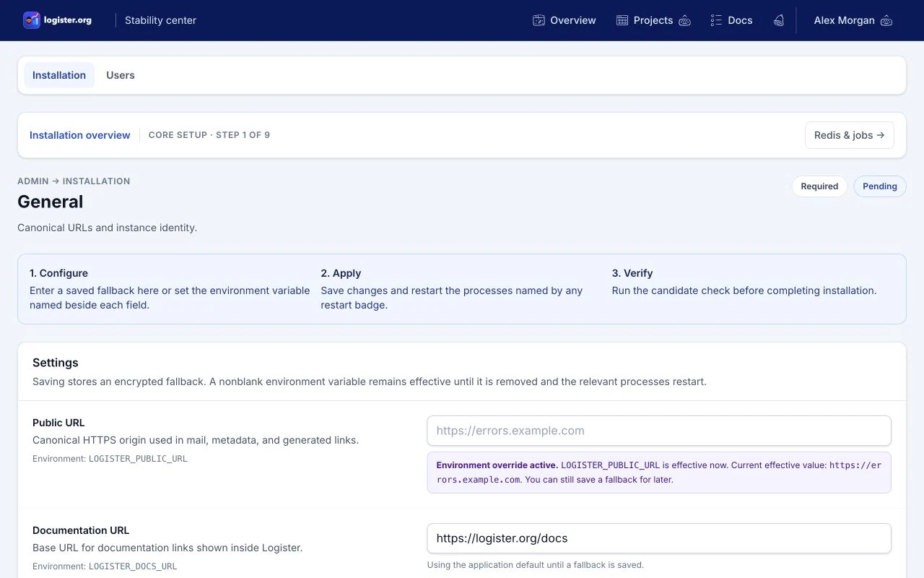The image size is (924, 578).
Task: Focus the Public URL input field
Action: coord(659,431)
